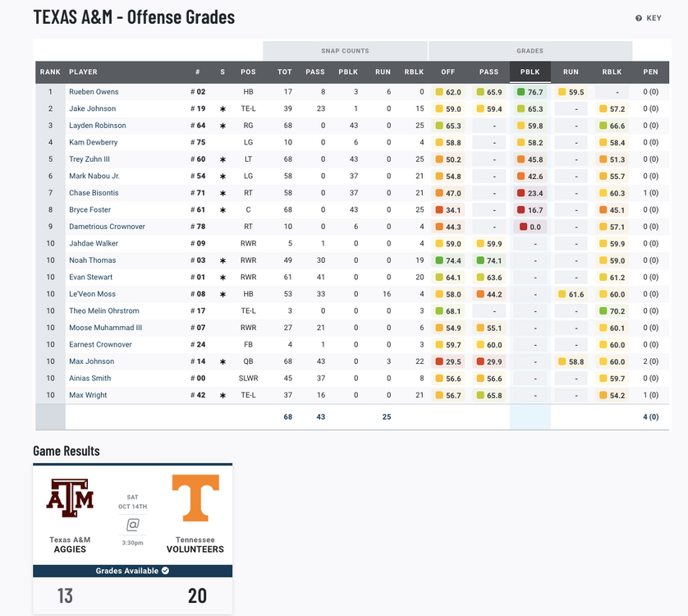Click the Texas A&M logo
Viewport: 688px width, 616px height.
(x=70, y=498)
